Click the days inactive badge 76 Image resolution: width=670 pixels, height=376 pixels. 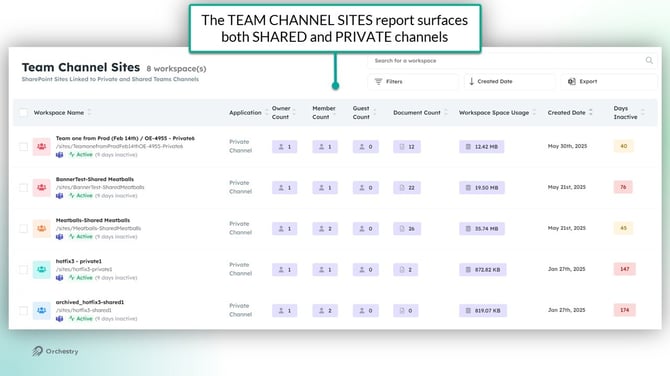click(623, 187)
